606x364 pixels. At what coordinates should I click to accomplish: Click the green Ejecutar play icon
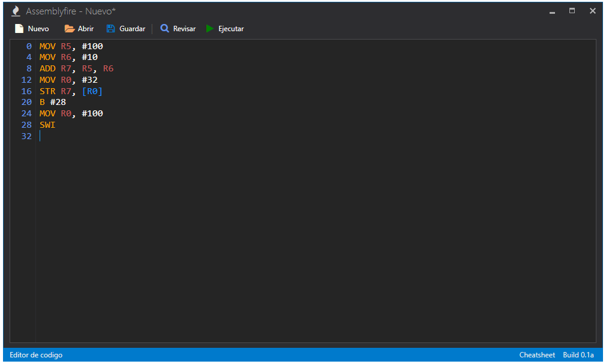tap(210, 29)
